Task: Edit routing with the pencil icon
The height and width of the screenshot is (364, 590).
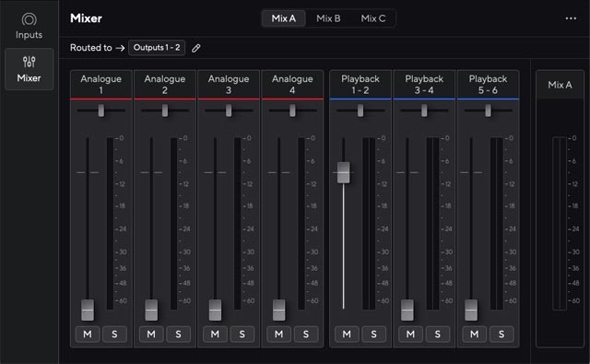Action: click(x=196, y=48)
